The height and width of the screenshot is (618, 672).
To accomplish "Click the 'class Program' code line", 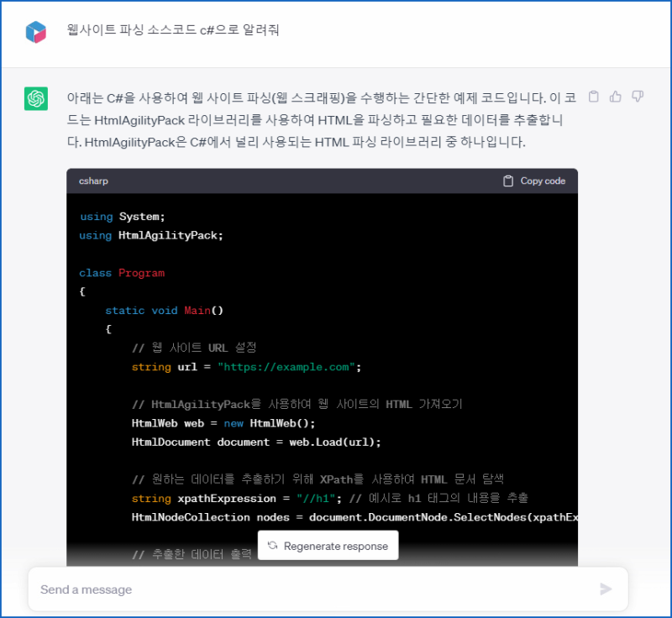I will (x=122, y=273).
